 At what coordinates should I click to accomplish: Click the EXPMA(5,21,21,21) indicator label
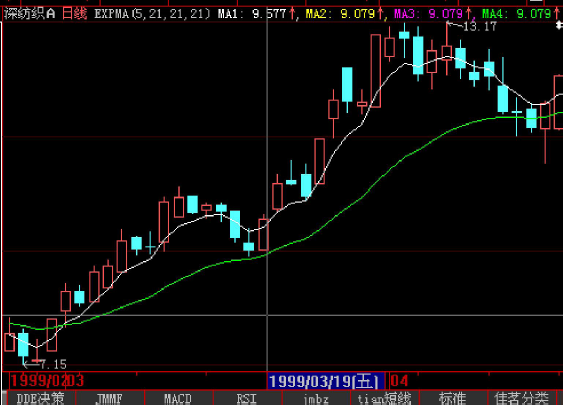(x=153, y=14)
